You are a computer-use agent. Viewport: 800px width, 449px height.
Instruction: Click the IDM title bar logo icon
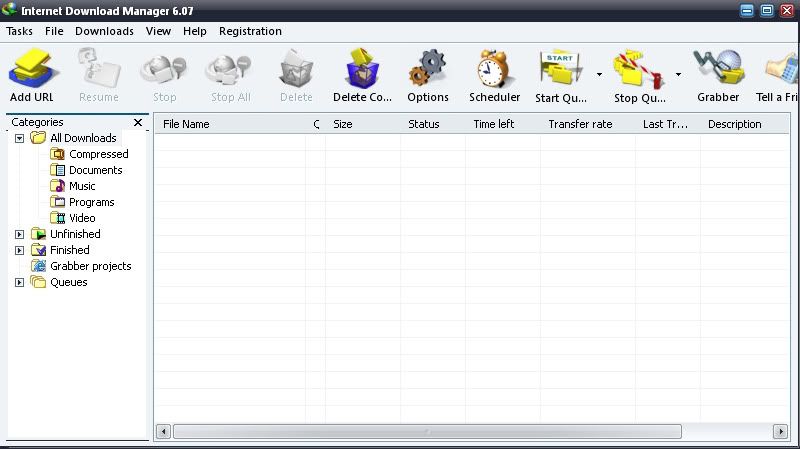tap(9, 10)
